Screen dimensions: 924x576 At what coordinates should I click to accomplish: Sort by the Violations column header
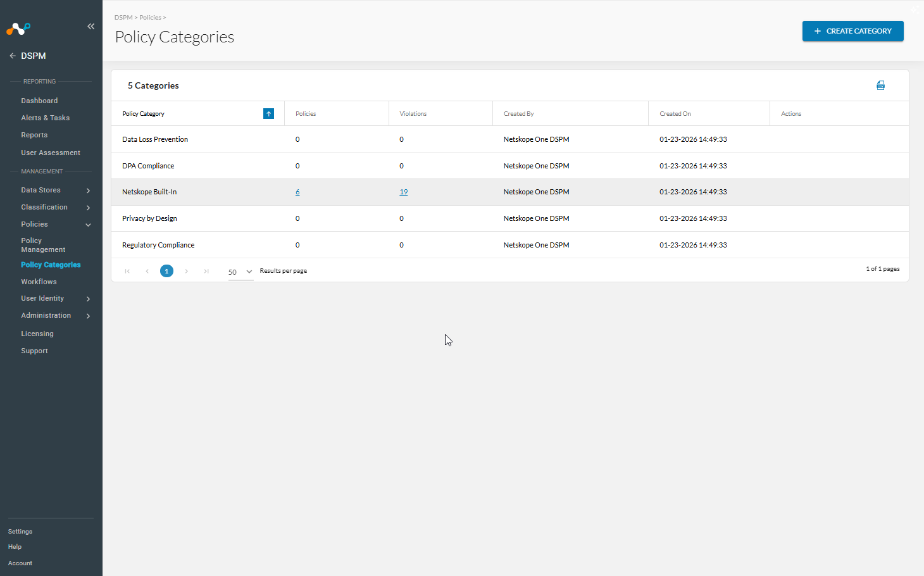coord(413,114)
